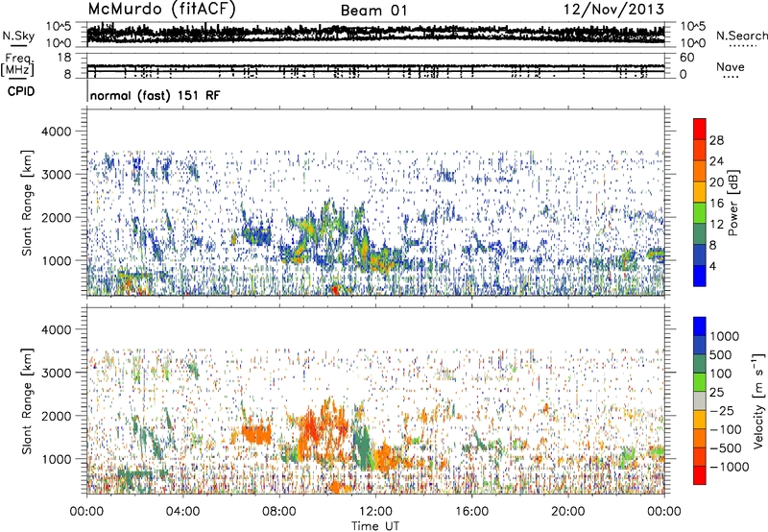Click the power panel 'Slant Range [km]' label
The height and width of the screenshot is (532, 768).
click(x=27, y=204)
